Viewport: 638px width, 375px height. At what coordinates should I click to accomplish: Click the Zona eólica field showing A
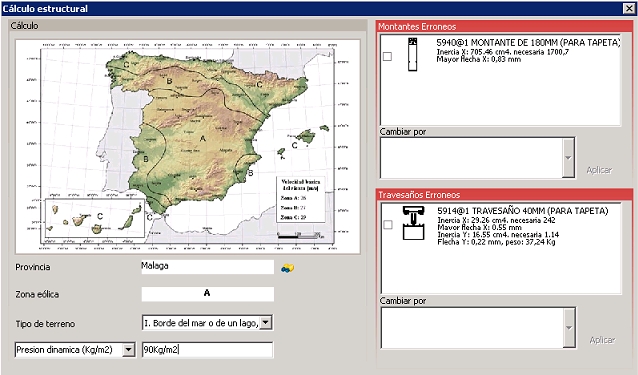pos(208,294)
